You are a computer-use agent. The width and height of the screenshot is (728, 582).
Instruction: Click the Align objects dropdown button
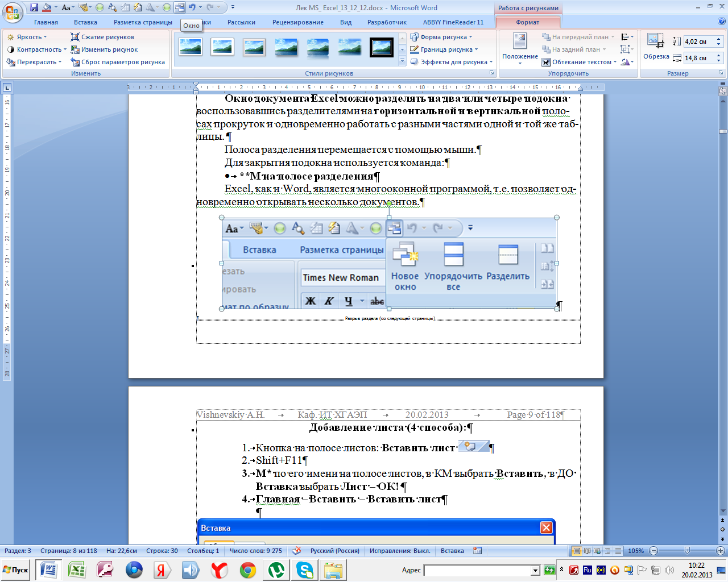pos(627,37)
